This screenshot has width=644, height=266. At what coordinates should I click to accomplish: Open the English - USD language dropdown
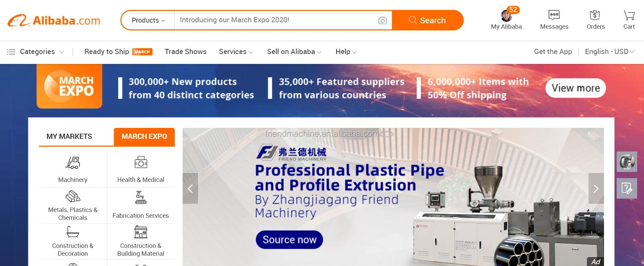pos(609,52)
